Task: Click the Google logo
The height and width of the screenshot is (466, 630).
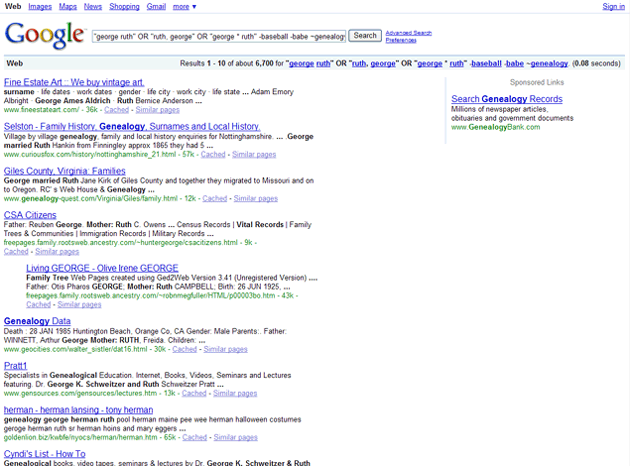Action: point(45,35)
